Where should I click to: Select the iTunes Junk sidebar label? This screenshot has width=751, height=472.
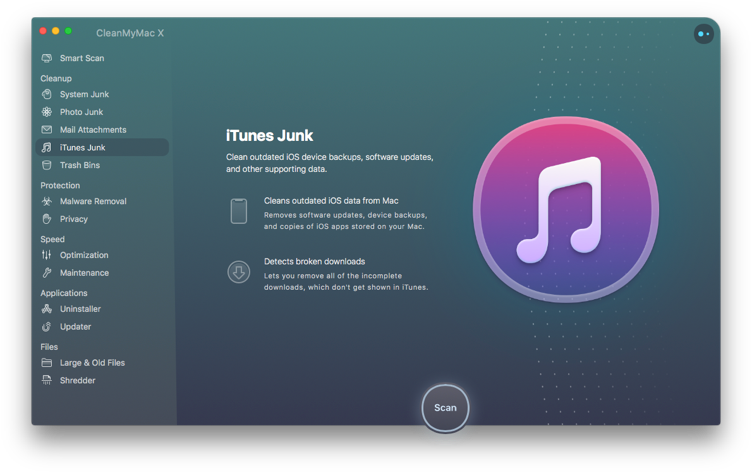82,148
